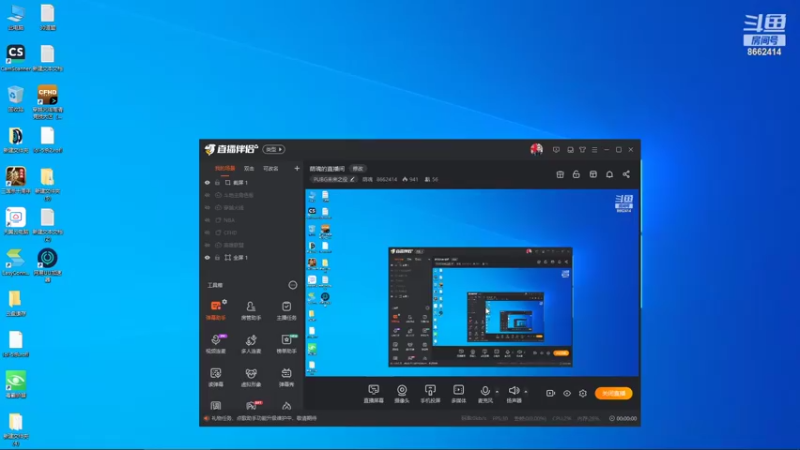Open the 弹幕助手 small gear settings badge
This screenshot has height=450, width=800.
tap(224, 302)
